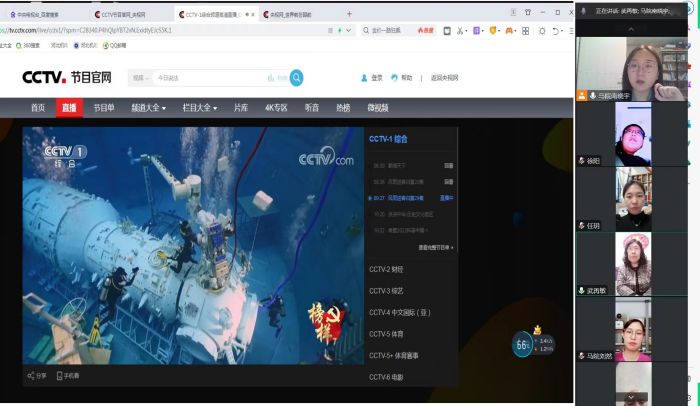Click the 查看完整节目单 link
Image resolution: width=700 pixels, height=406 pixels.
point(436,247)
